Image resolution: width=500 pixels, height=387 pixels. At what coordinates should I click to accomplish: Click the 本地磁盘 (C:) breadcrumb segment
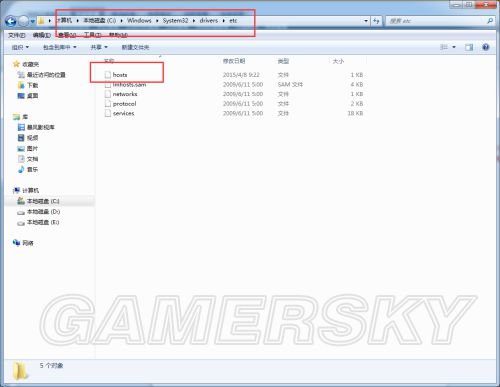(x=99, y=21)
